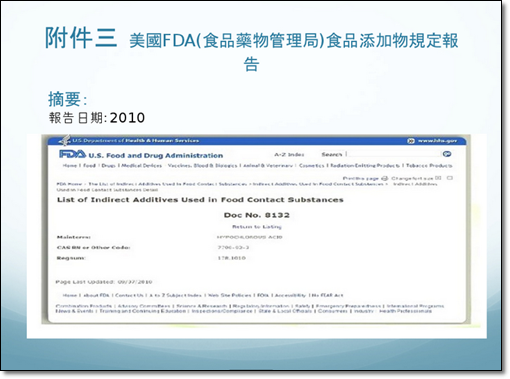
Task: Open Home link in the footer
Action: (70, 295)
